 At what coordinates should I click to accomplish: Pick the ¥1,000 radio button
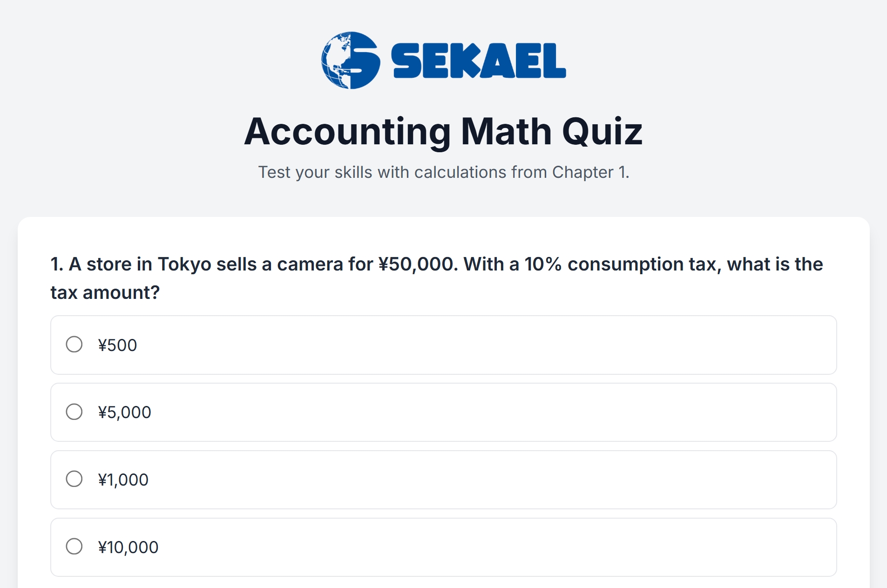pos(74,479)
